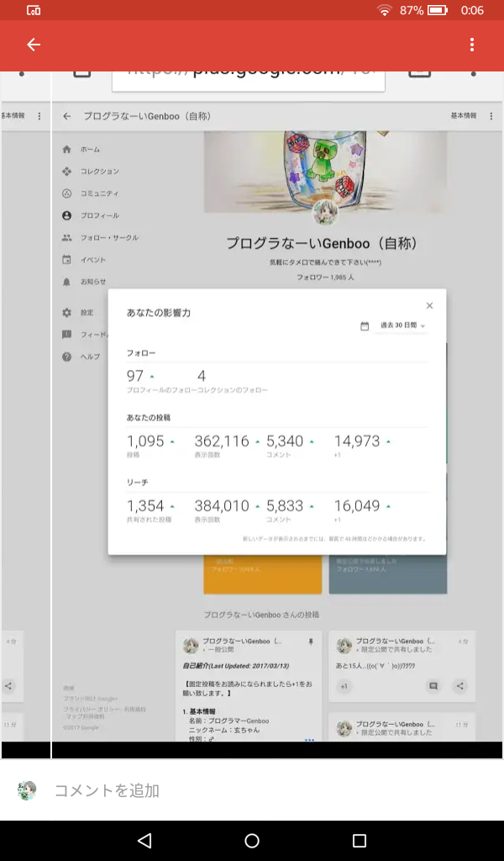Viewport: 504px width, 861px height.
Task: Open the フィードバック icon in sidebar
Action: point(67,335)
